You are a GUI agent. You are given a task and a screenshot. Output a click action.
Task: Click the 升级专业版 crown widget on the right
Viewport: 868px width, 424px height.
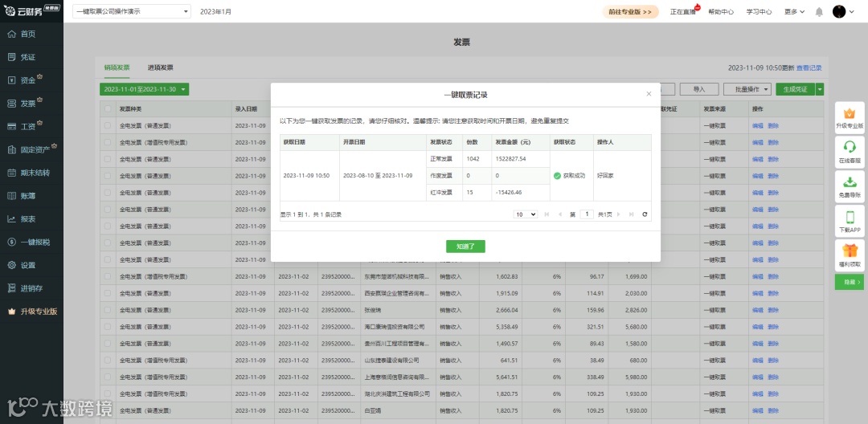click(x=850, y=118)
